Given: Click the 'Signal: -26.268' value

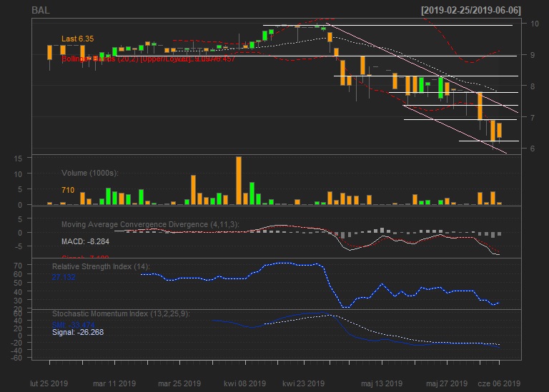Looking at the screenshot, I should pyautogui.click(x=78, y=332).
